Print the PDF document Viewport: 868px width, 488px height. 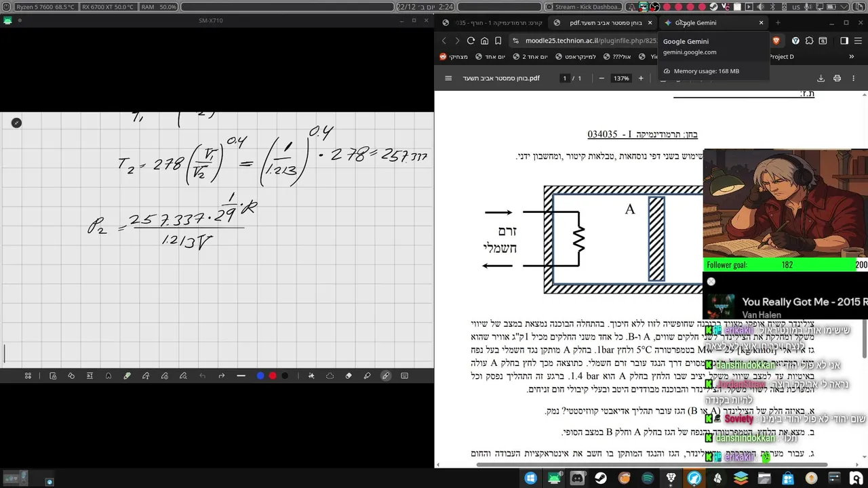(837, 79)
